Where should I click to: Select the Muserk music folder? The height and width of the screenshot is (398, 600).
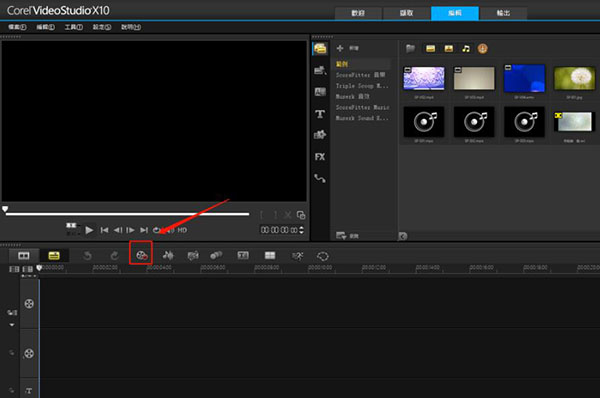tap(352, 96)
